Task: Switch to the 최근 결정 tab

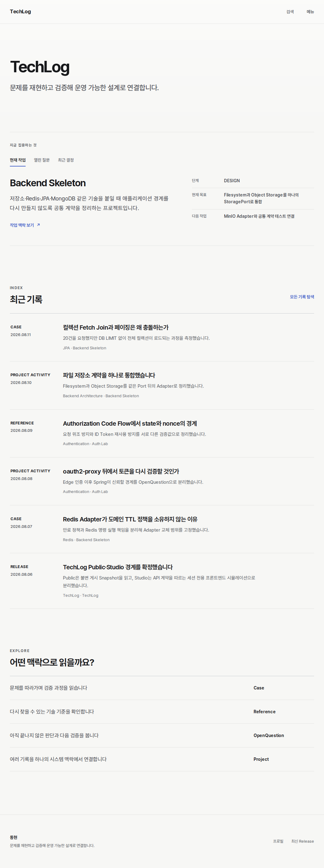Action: pos(66,160)
